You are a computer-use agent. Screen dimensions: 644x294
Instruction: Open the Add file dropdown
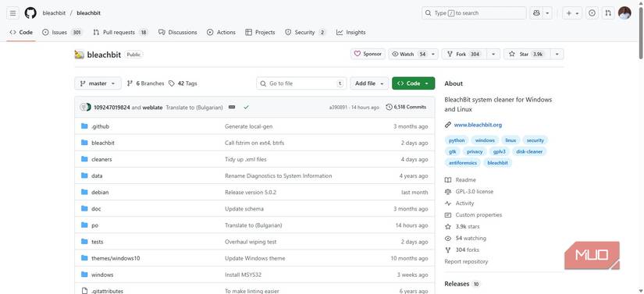point(369,83)
